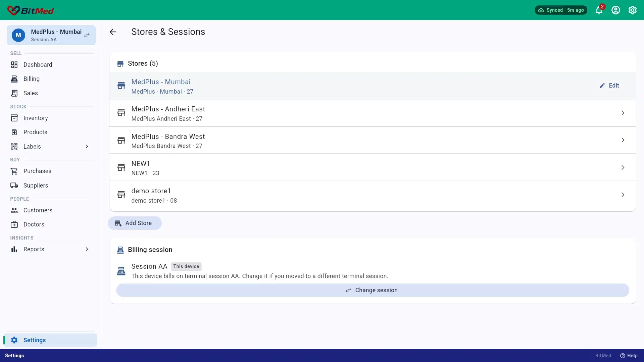Viewport: 644px width, 362px height.
Task: Click the Sales receipt icon
Action: 14,93
